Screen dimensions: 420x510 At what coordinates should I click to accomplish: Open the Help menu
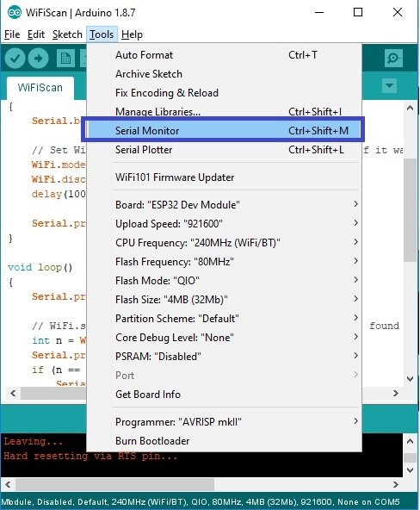(x=132, y=34)
